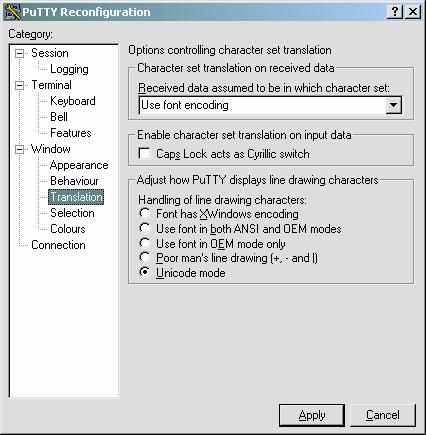Open the Keyboard category
This screenshot has height=435, width=426.
73,101
